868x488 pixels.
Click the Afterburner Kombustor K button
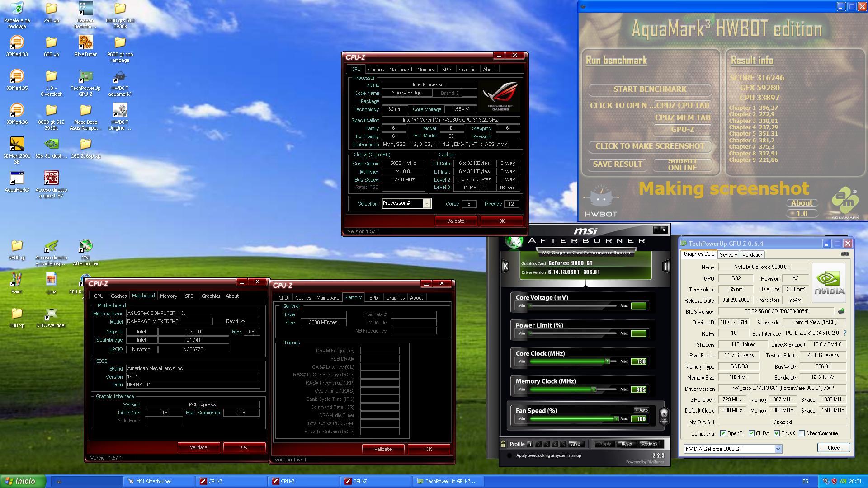pyautogui.click(x=505, y=266)
